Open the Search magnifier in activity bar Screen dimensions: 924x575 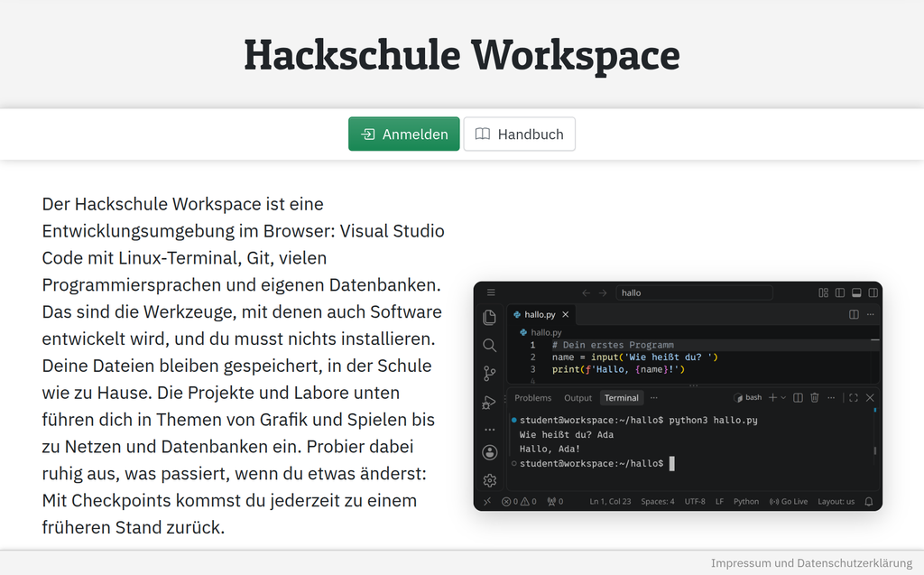(490, 346)
